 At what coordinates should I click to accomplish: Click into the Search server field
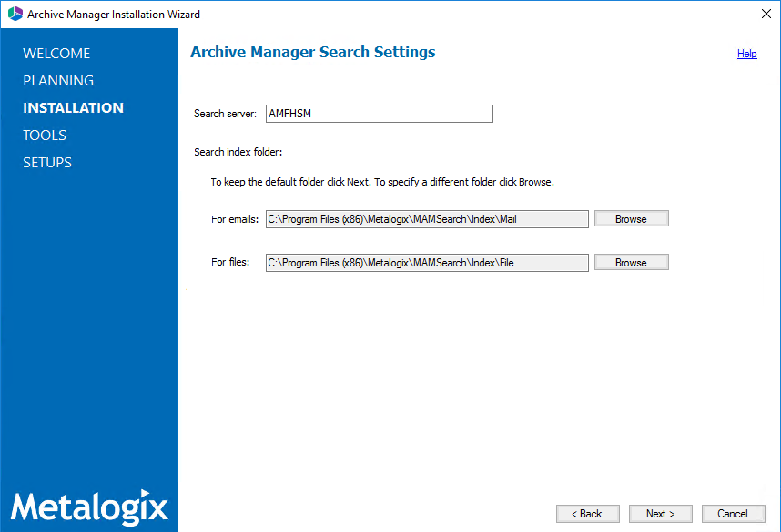pos(379,114)
